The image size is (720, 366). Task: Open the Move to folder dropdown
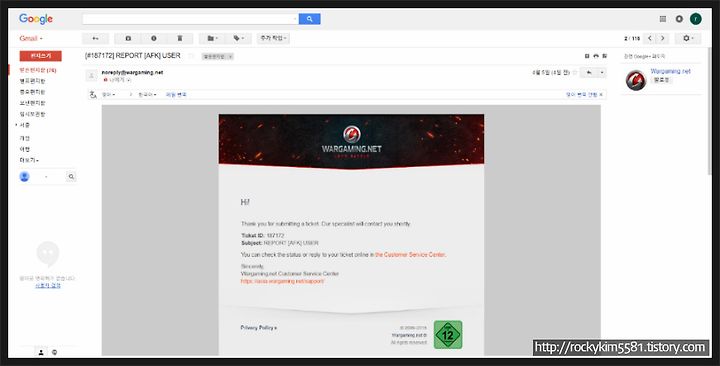click(212, 39)
